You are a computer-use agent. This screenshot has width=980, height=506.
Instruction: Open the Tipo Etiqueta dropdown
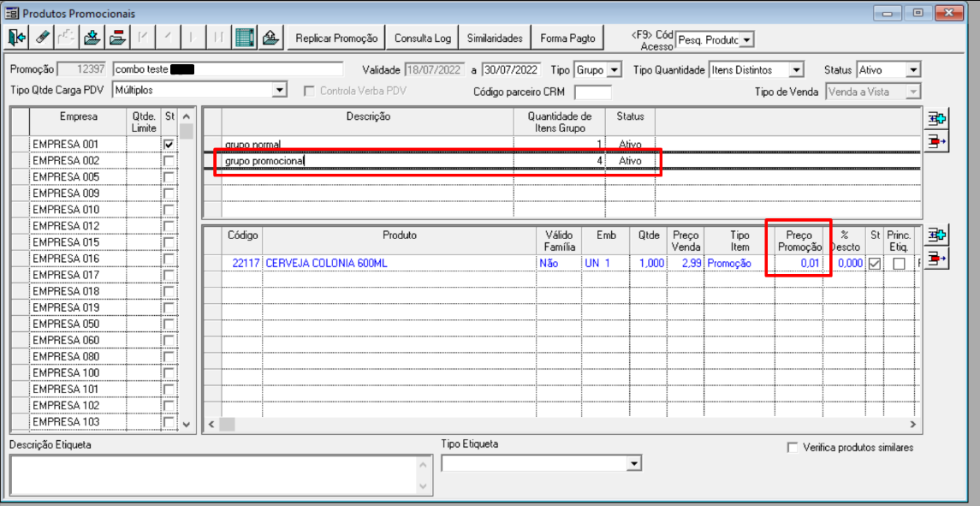635,463
